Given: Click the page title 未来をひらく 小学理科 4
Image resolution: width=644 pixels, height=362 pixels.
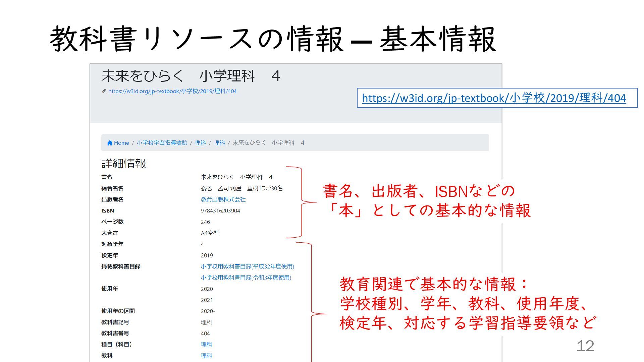Looking at the screenshot, I should click(x=191, y=76).
